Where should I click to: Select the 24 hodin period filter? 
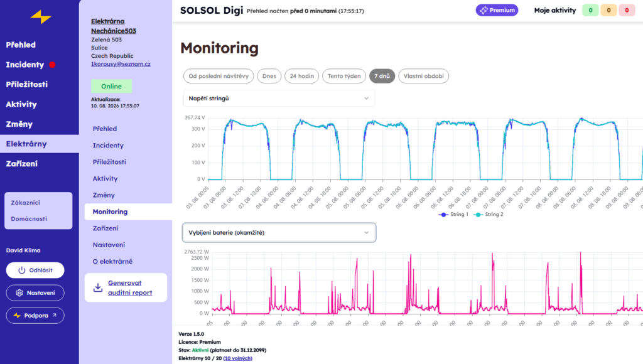coord(302,76)
